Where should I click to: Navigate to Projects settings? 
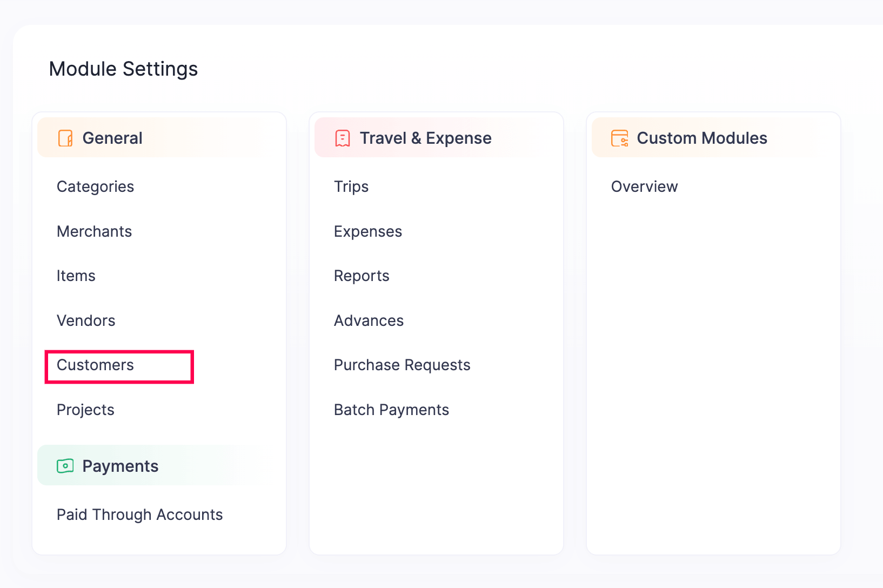click(x=85, y=410)
